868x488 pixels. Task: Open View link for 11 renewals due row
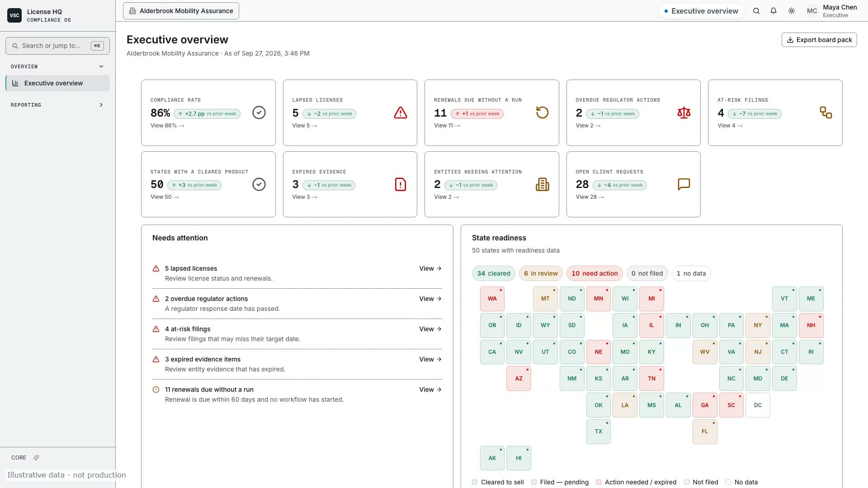pos(430,389)
